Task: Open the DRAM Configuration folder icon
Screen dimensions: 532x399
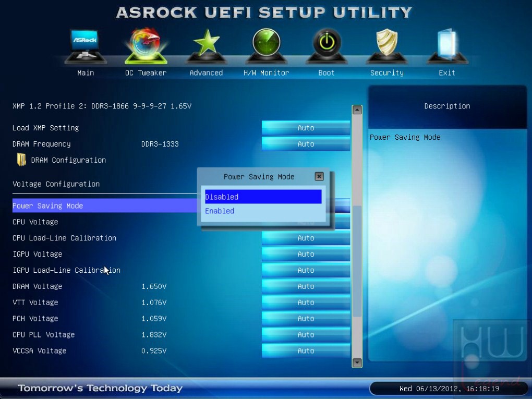Action: [x=21, y=160]
